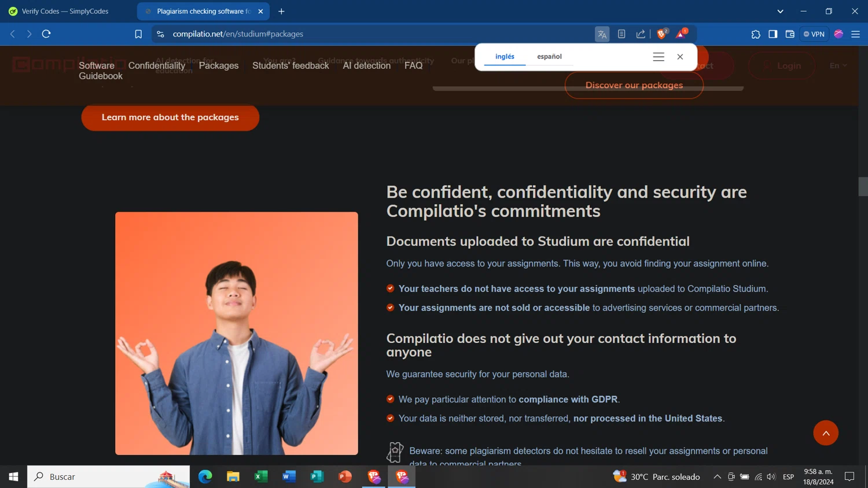Screen dimensions: 868x488
Task: Open AI detection nav item
Action: [366, 65]
